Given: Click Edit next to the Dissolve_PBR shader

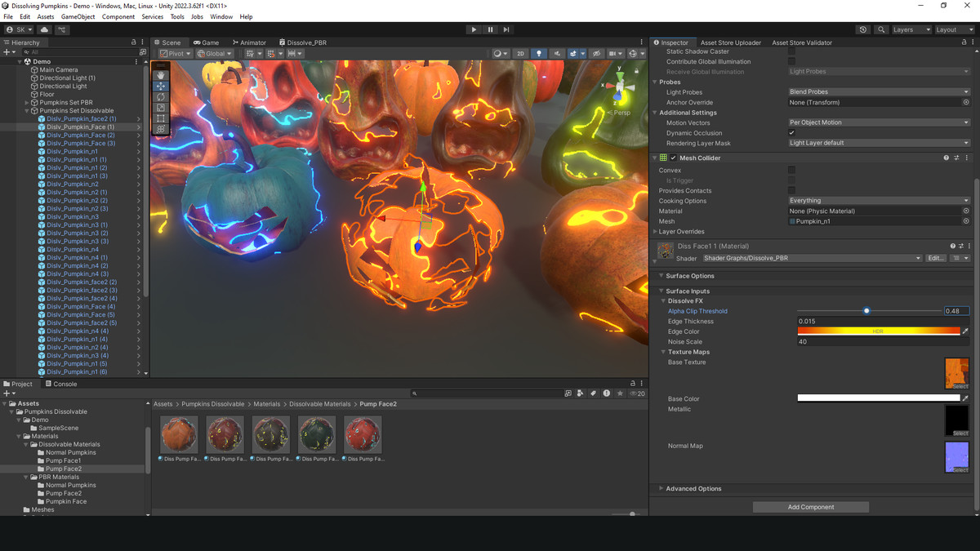Looking at the screenshot, I should 936,258.
